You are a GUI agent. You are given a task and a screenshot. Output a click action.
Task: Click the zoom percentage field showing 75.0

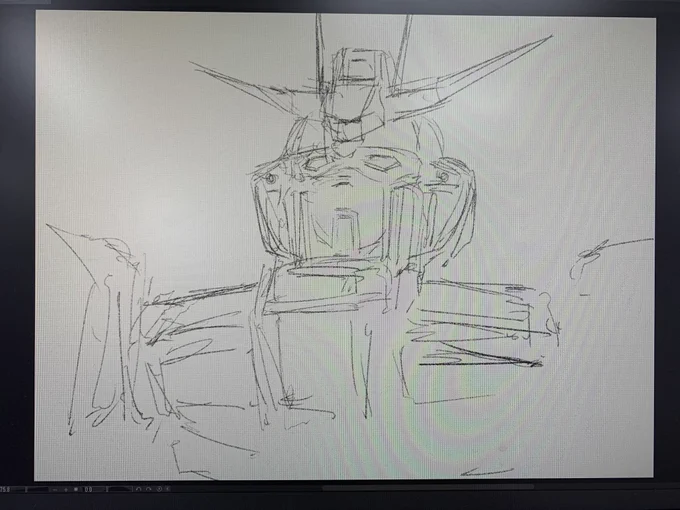pyautogui.click(x=6, y=489)
